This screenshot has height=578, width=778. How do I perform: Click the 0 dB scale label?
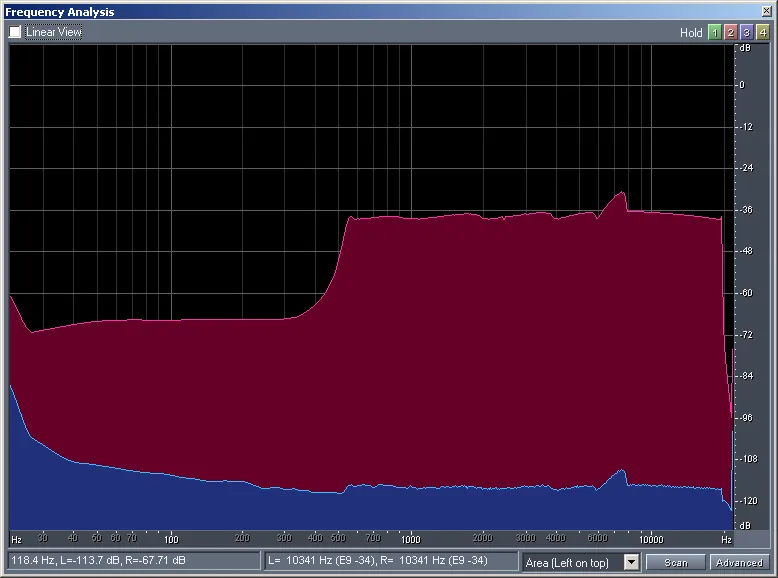click(742, 85)
